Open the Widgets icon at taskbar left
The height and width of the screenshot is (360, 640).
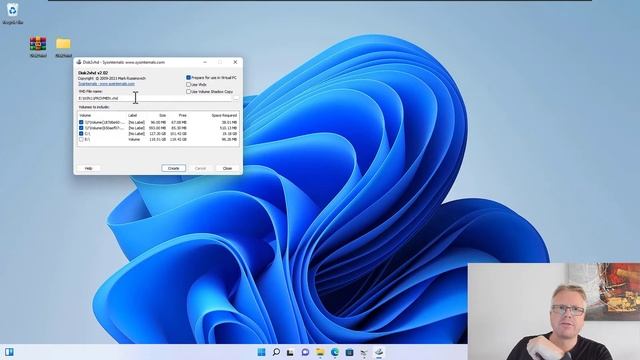coord(9,352)
